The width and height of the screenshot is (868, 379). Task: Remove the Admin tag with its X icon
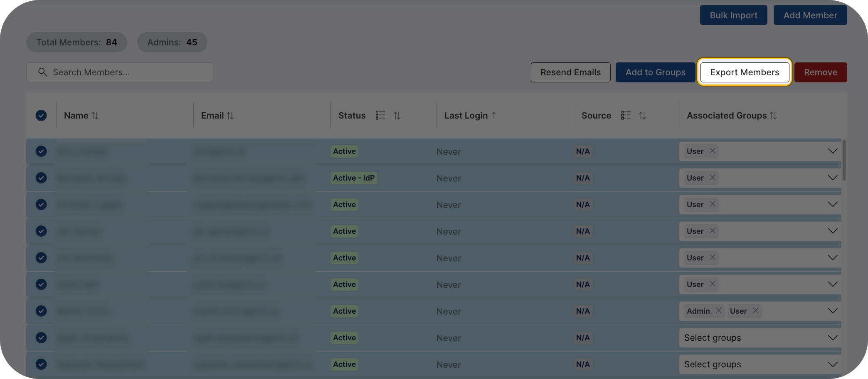point(718,311)
